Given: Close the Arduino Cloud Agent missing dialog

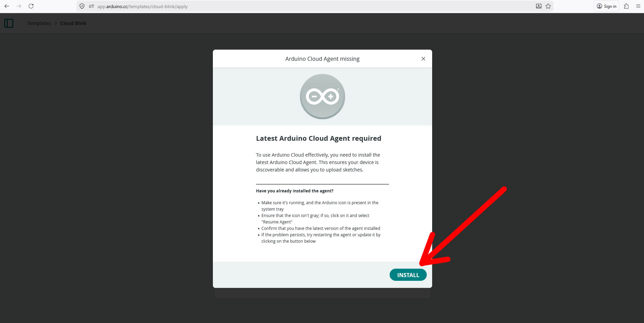Looking at the screenshot, I should pyautogui.click(x=423, y=59).
